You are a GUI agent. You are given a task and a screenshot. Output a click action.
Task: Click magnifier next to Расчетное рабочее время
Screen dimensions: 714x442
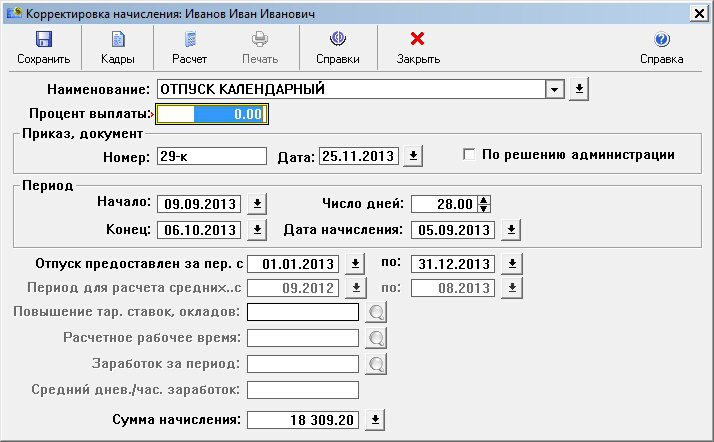tap(376, 338)
